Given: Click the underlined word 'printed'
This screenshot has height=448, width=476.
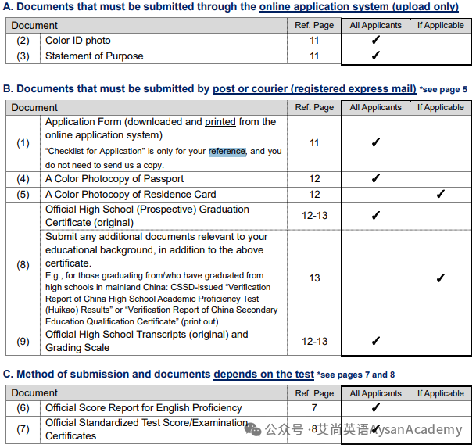Looking at the screenshot, I should (220, 122).
